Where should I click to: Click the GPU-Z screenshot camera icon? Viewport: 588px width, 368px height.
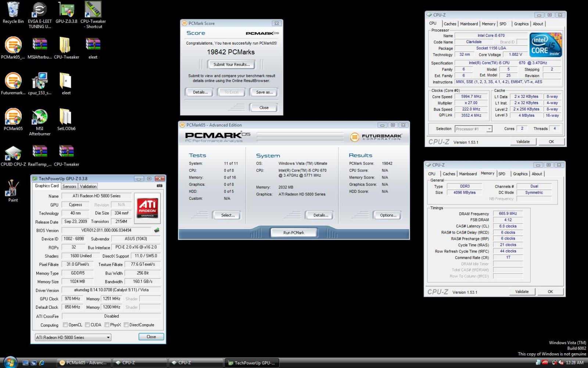(159, 186)
